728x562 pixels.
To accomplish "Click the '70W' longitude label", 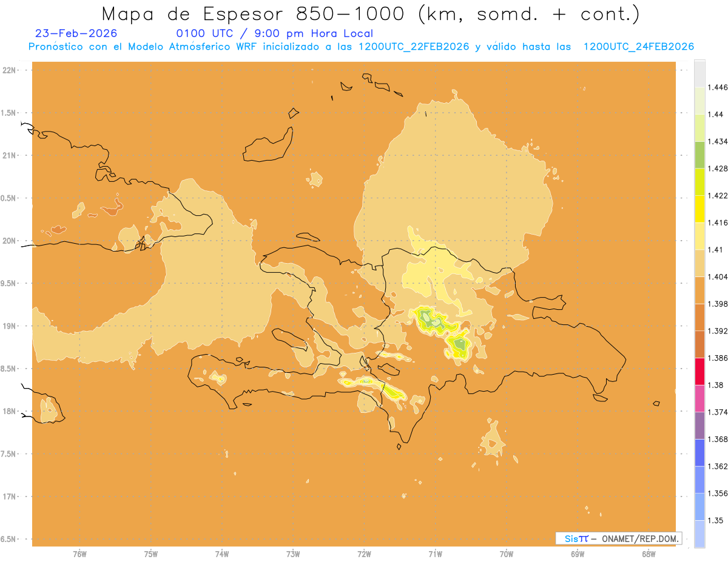I will (x=507, y=554).
